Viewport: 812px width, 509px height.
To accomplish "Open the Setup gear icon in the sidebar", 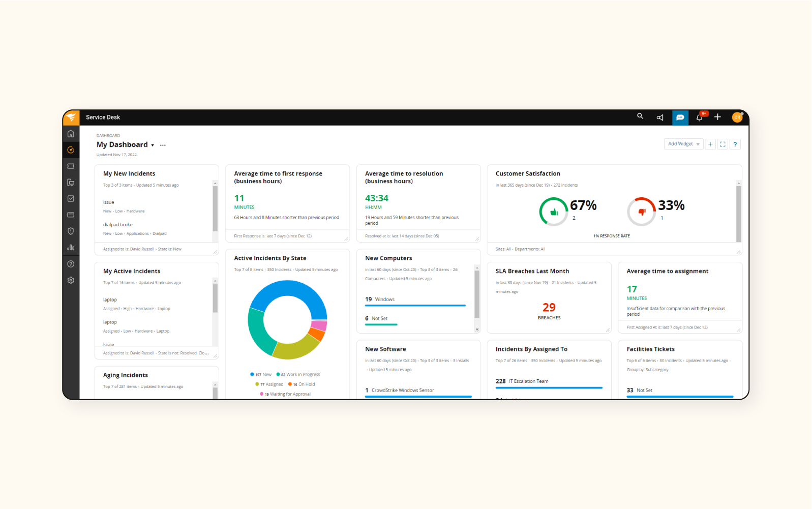I will [x=71, y=280].
